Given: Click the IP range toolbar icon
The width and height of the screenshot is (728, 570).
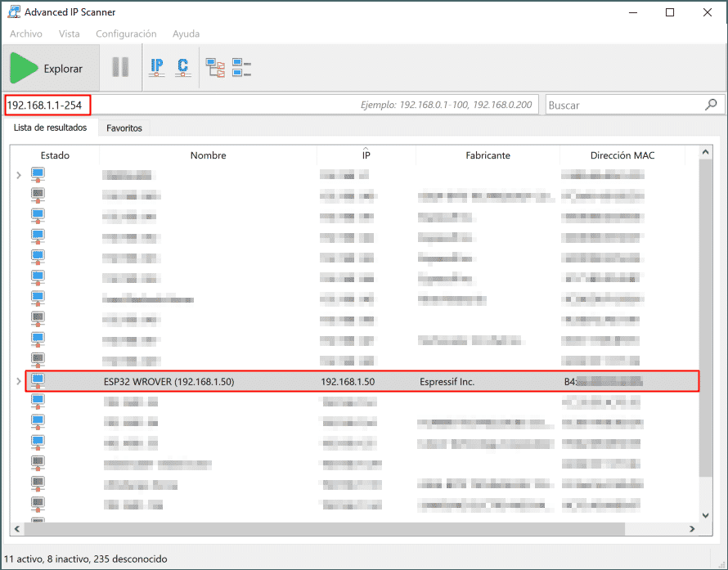Looking at the screenshot, I should point(157,68).
